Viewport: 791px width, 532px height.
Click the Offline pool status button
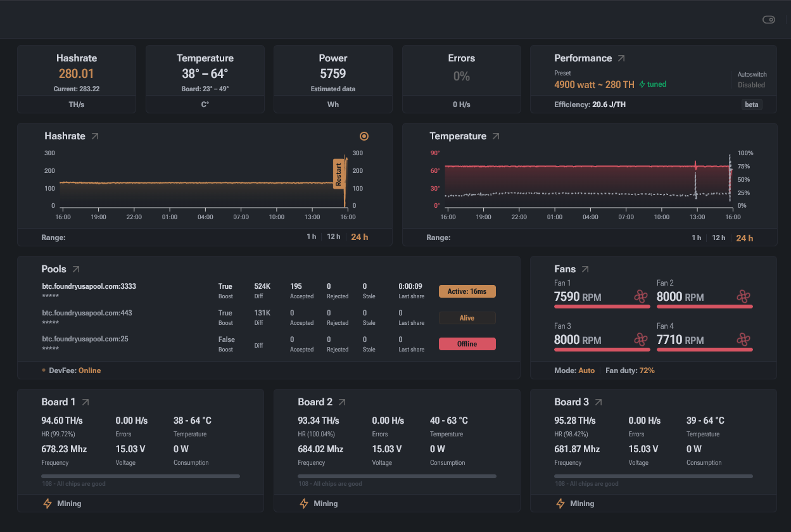(x=467, y=344)
